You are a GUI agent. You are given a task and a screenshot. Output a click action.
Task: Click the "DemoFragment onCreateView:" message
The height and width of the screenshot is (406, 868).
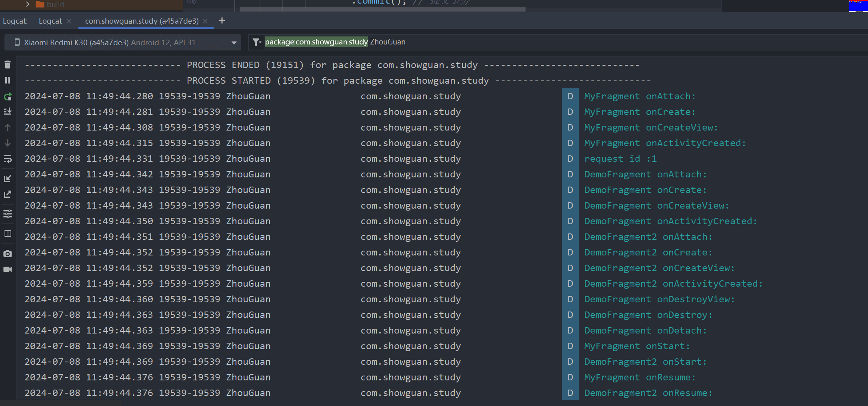pos(657,205)
